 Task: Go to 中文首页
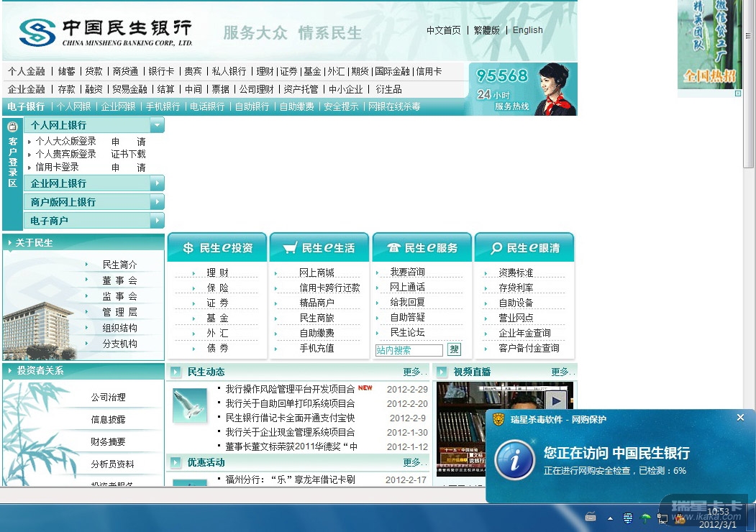coord(444,30)
